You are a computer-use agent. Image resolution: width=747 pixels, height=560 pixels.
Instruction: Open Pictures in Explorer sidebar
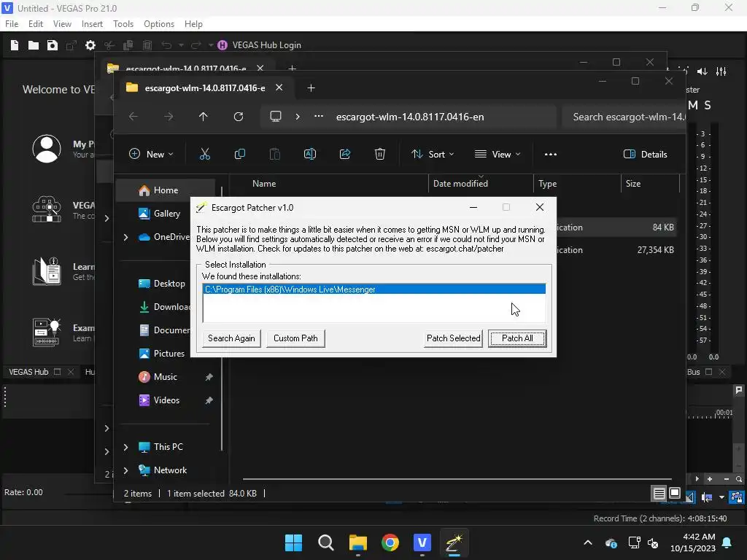pyautogui.click(x=162, y=354)
